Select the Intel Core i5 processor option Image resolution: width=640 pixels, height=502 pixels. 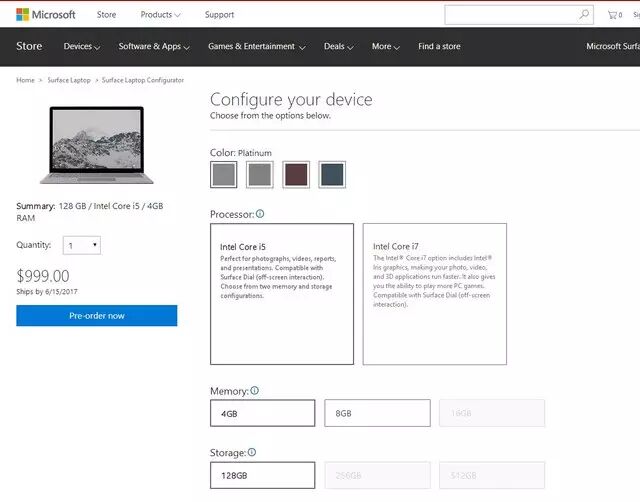[x=282, y=294]
